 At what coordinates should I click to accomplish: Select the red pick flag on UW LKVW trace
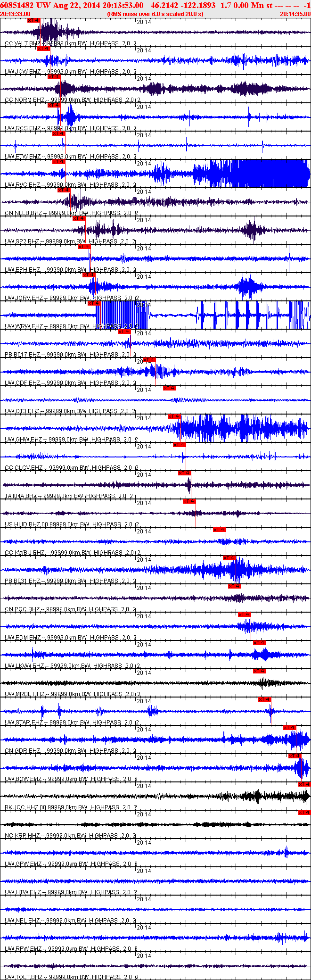260,643
